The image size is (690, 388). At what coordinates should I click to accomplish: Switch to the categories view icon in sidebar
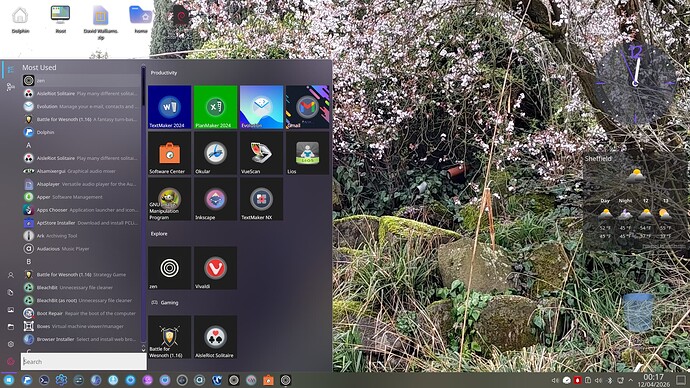[11, 87]
